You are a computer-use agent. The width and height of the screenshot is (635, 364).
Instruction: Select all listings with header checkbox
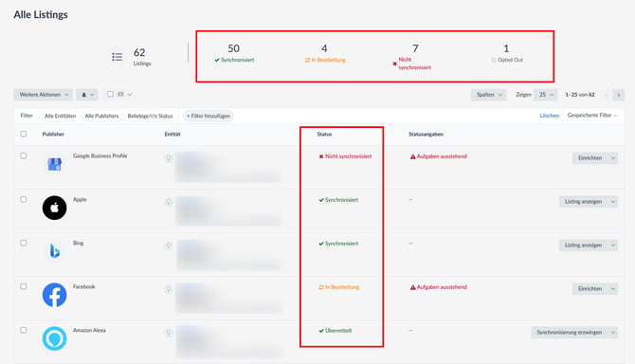24,134
